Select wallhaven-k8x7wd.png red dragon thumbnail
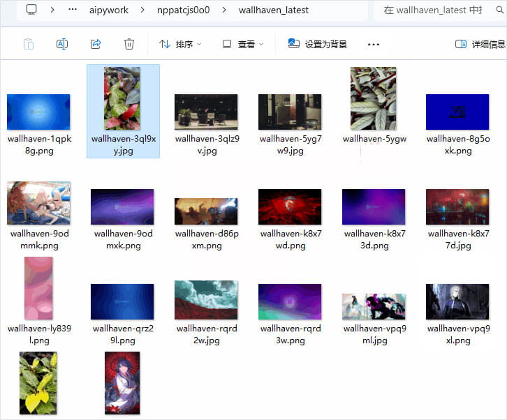The image size is (507, 420). tap(290, 207)
